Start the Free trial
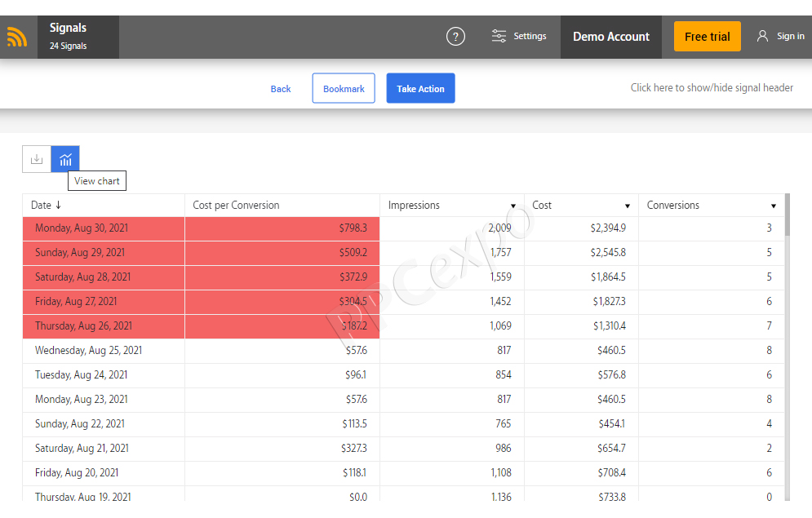This screenshot has height=518, width=812. [x=707, y=36]
